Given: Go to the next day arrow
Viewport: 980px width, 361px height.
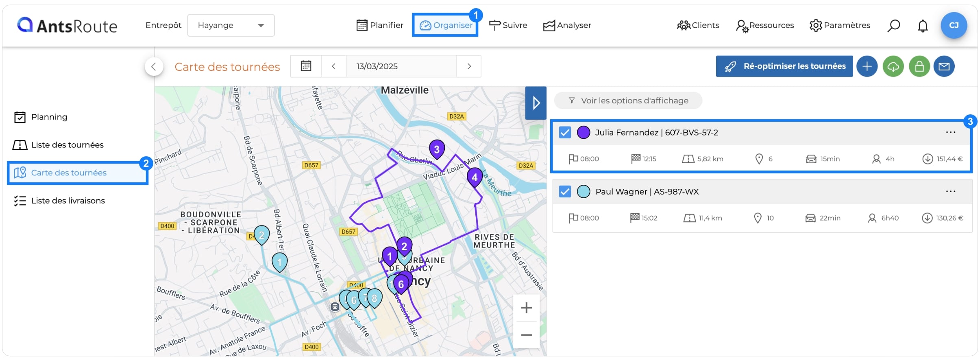Looking at the screenshot, I should click(x=469, y=66).
